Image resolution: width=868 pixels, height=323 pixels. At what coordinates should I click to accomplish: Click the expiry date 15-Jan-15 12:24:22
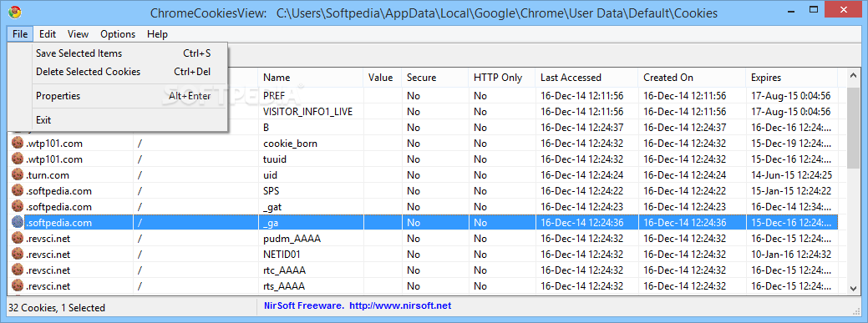(791, 191)
